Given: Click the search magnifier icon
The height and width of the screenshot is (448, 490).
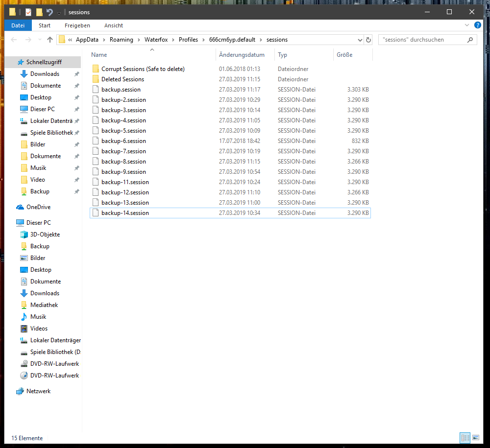Looking at the screenshot, I should tap(470, 40).
